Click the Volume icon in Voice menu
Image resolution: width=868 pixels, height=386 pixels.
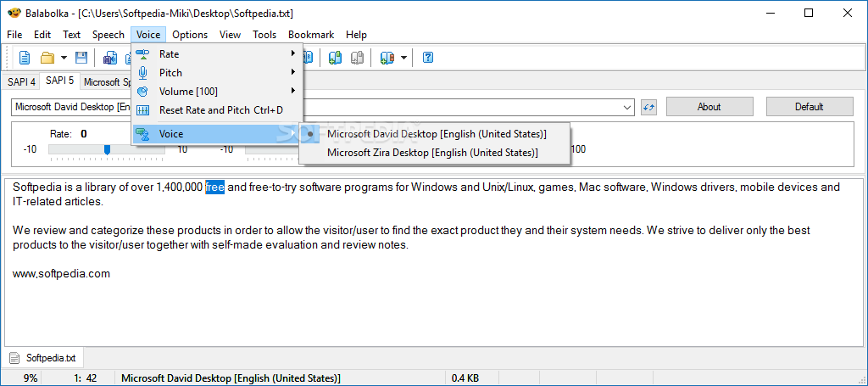point(142,92)
